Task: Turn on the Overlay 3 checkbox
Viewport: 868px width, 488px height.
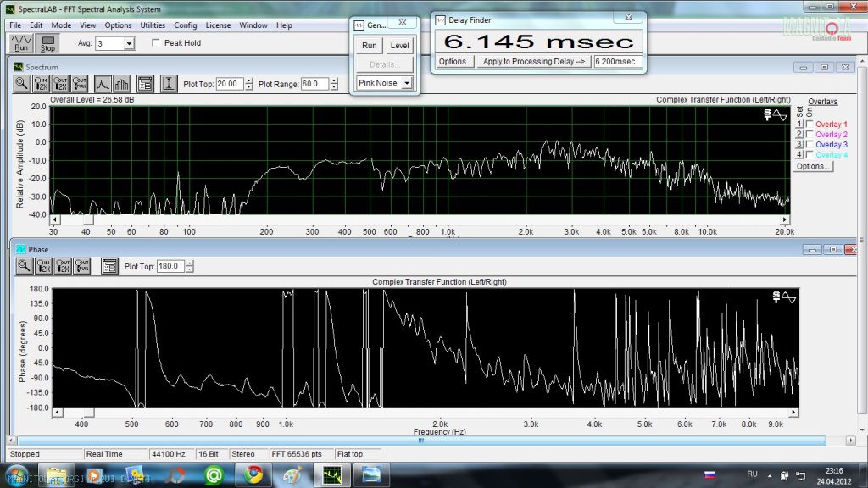Action: coord(810,144)
